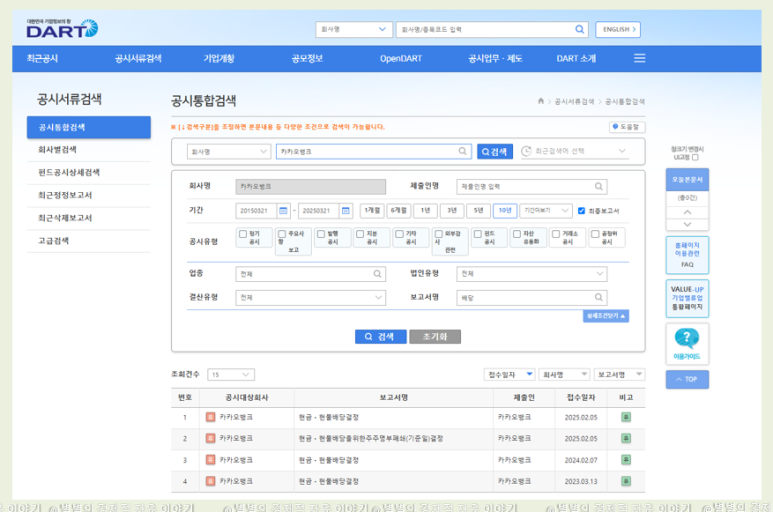Open the 법인유형 dropdown
This screenshot has height=512, width=773.
pyautogui.click(x=531, y=273)
